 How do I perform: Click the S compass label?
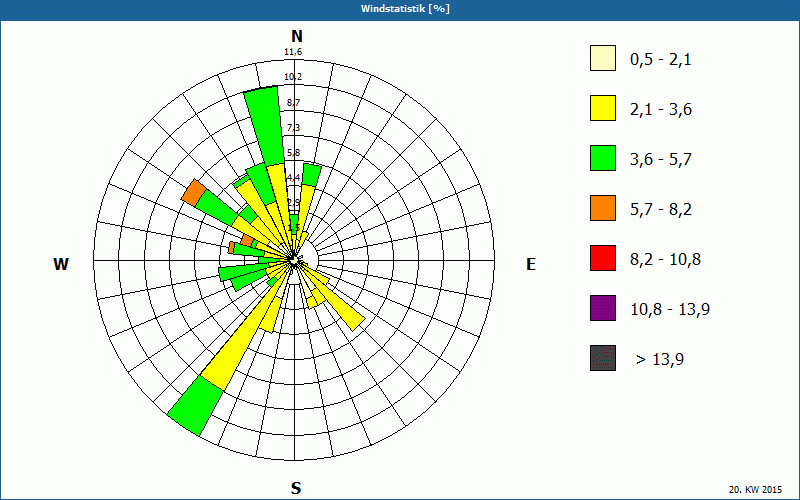pyautogui.click(x=296, y=488)
